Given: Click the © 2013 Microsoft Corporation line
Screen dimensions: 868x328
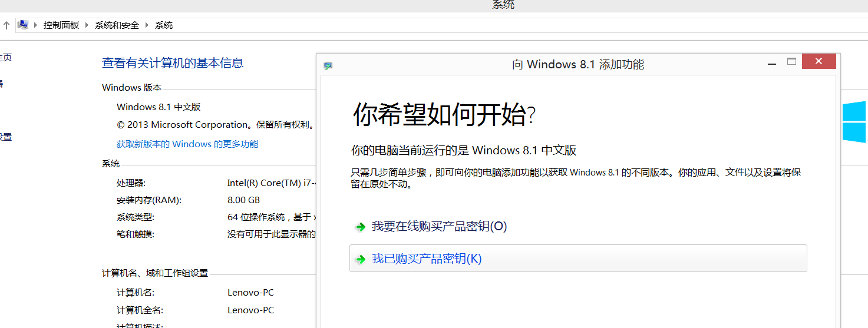Looking at the screenshot, I should click(216, 125).
